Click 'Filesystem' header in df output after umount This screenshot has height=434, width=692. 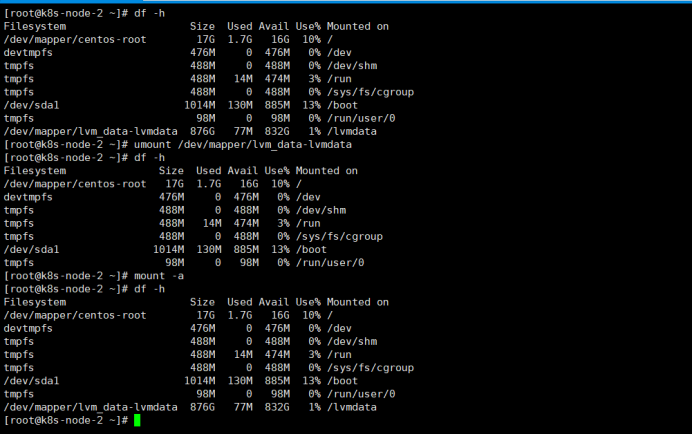click(x=35, y=171)
